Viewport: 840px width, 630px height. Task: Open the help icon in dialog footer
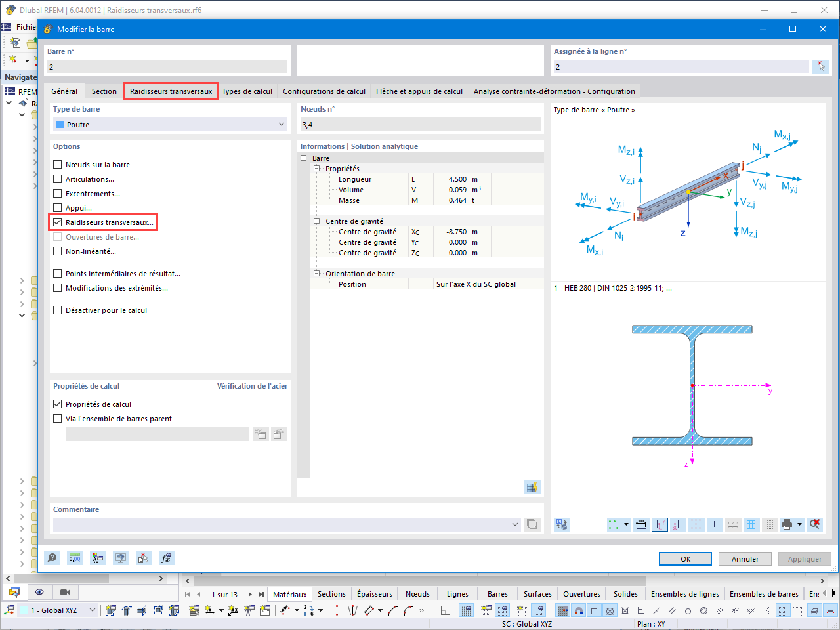pyautogui.click(x=52, y=558)
